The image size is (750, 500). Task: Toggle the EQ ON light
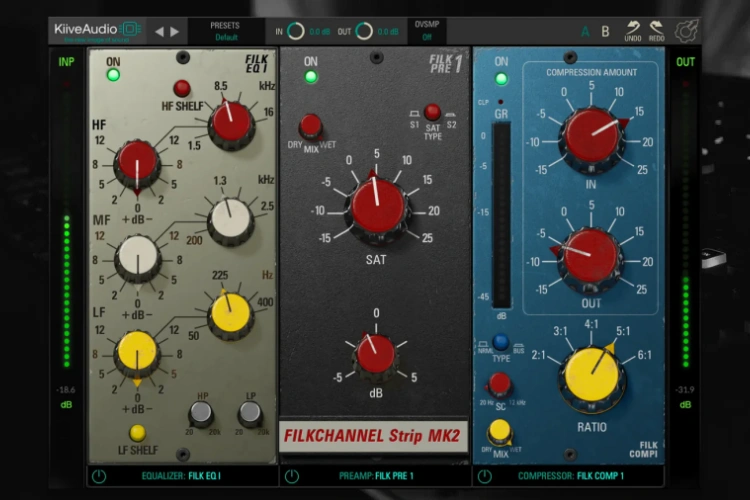113,75
